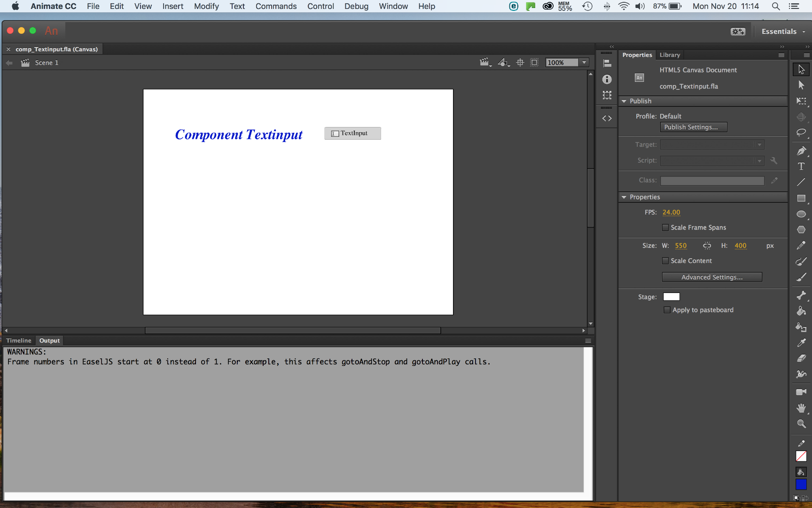Switch to the Timeline tab
812x508 pixels.
19,341
